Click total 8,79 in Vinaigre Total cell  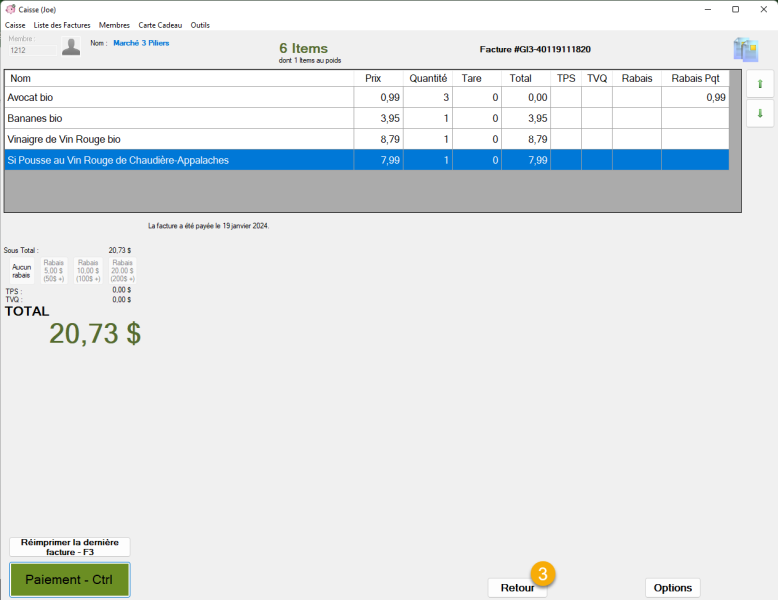pyautogui.click(x=526, y=139)
